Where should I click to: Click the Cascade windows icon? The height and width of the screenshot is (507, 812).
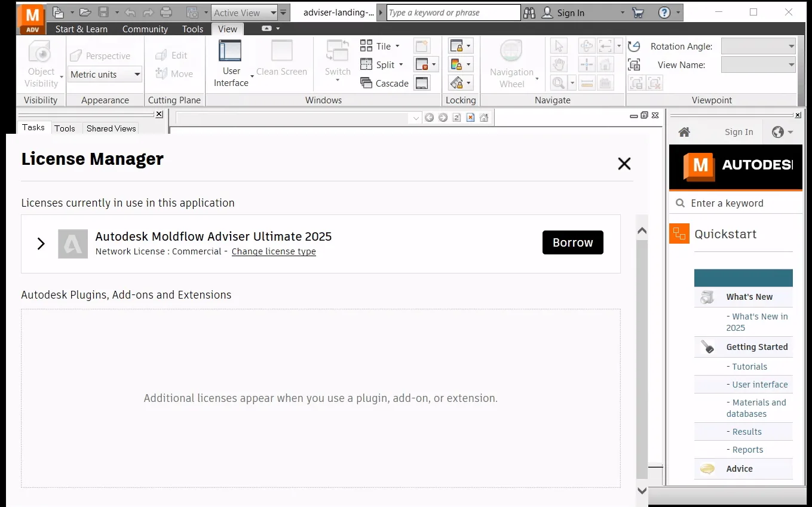pyautogui.click(x=366, y=83)
